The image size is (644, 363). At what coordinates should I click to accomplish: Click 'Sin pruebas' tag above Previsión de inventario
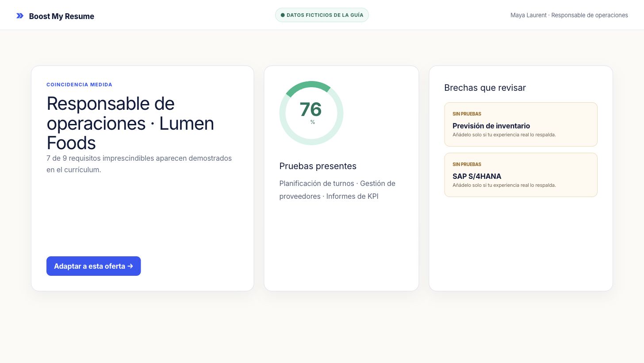pos(467,114)
